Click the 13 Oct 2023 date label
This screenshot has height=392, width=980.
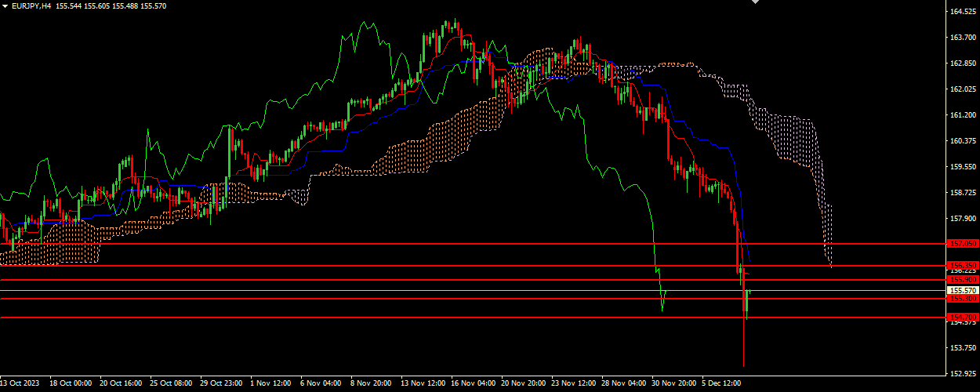tap(20, 384)
